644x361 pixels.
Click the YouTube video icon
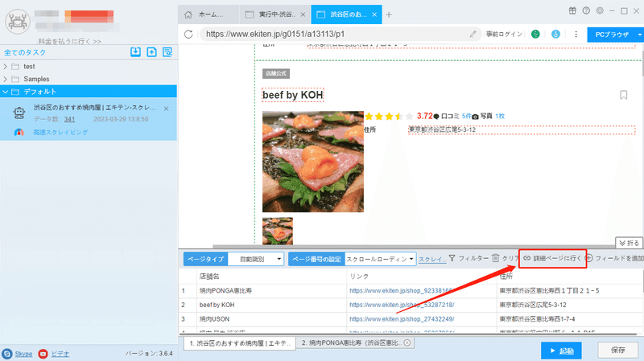coord(43,354)
